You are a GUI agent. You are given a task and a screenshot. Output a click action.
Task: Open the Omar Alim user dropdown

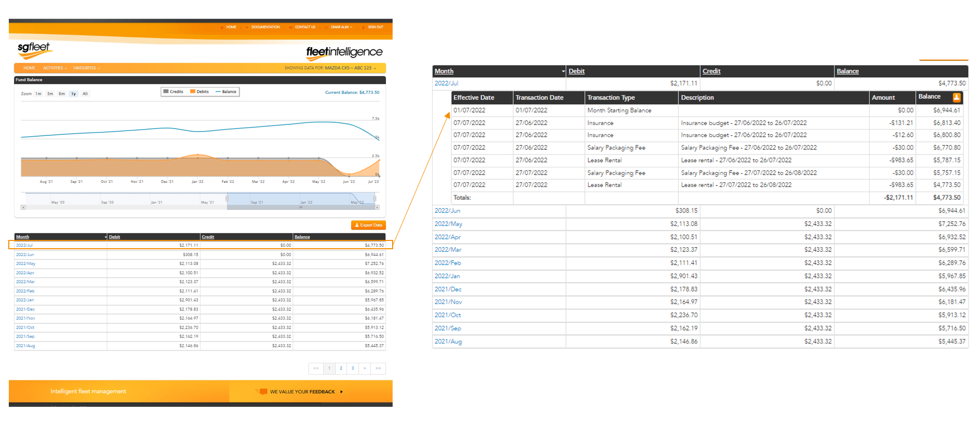click(341, 27)
